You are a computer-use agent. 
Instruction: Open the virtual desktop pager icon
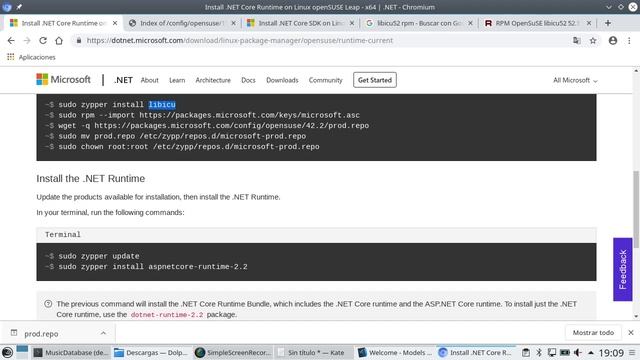point(22,352)
